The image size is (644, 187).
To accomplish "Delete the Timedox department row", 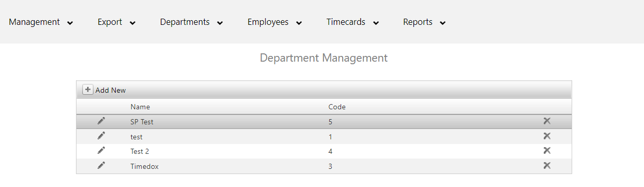I will click(x=547, y=165).
